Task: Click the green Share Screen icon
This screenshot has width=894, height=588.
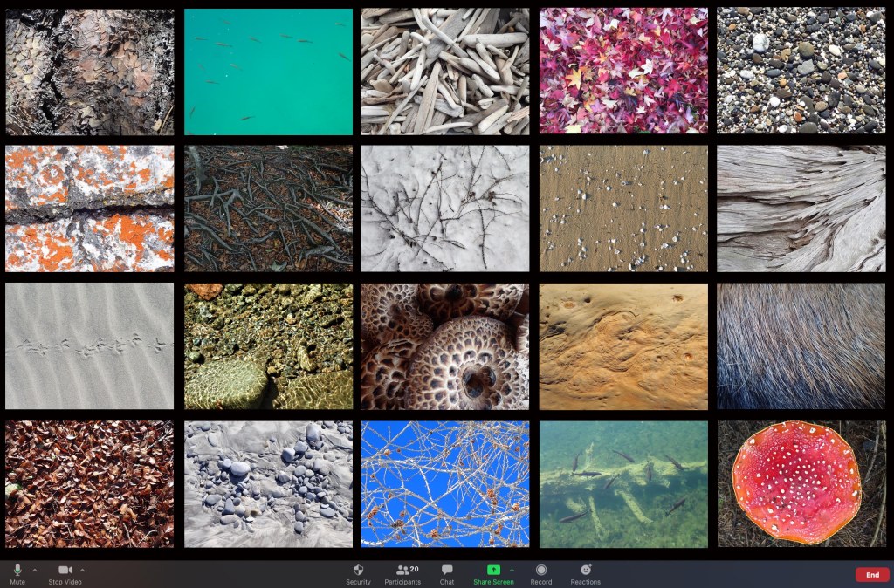Action: (x=492, y=570)
